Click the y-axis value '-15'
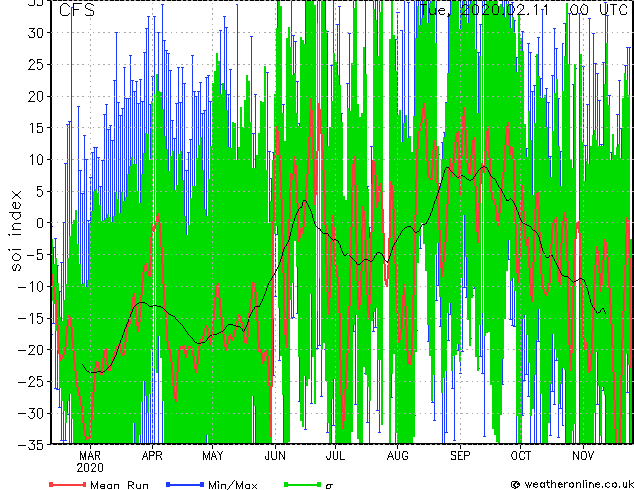This screenshot has height=490, width=634. click(31, 318)
